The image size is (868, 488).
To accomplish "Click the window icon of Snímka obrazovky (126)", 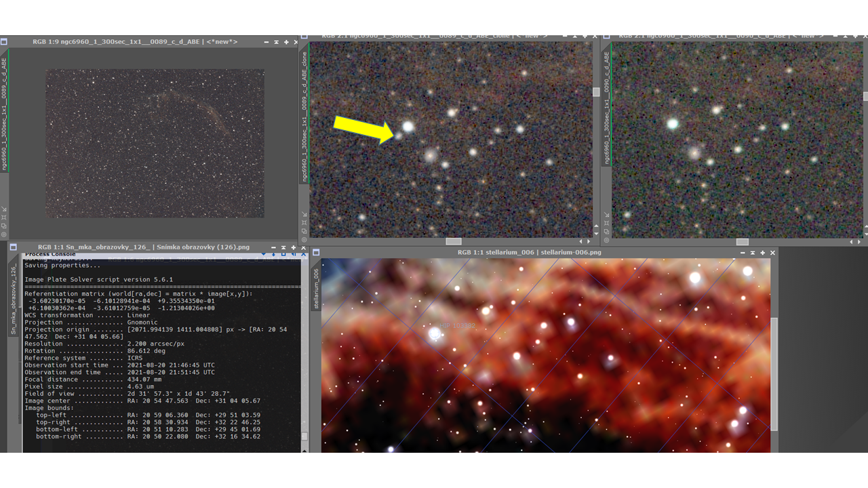I will [13, 247].
